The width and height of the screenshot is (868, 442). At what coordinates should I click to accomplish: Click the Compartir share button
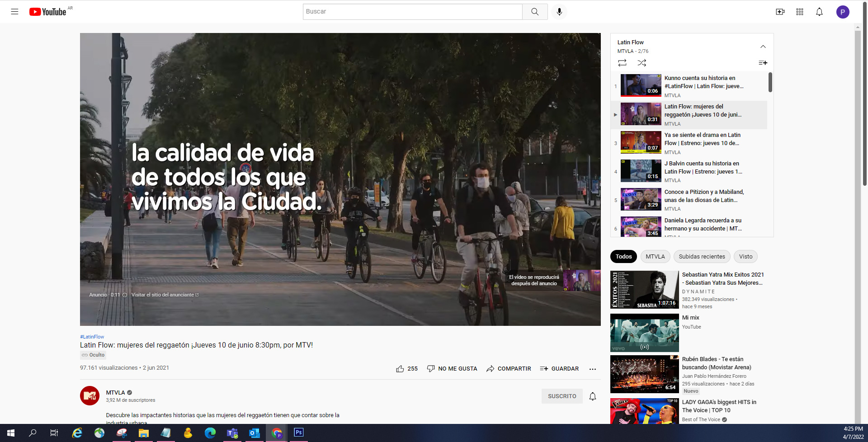pyautogui.click(x=509, y=369)
